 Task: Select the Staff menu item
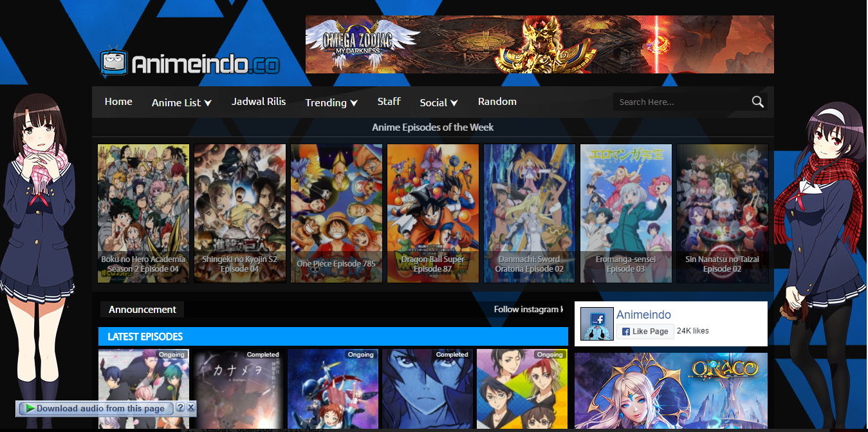point(389,102)
